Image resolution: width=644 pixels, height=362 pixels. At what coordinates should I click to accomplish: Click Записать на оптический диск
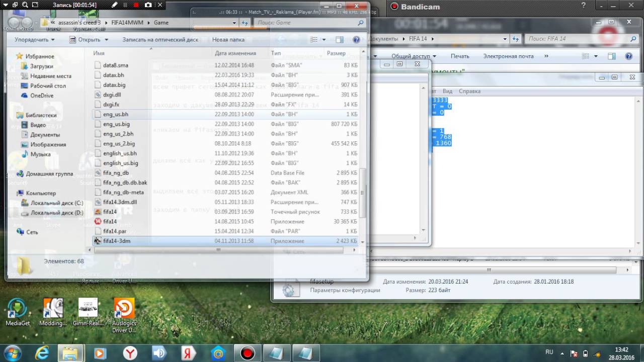160,40
